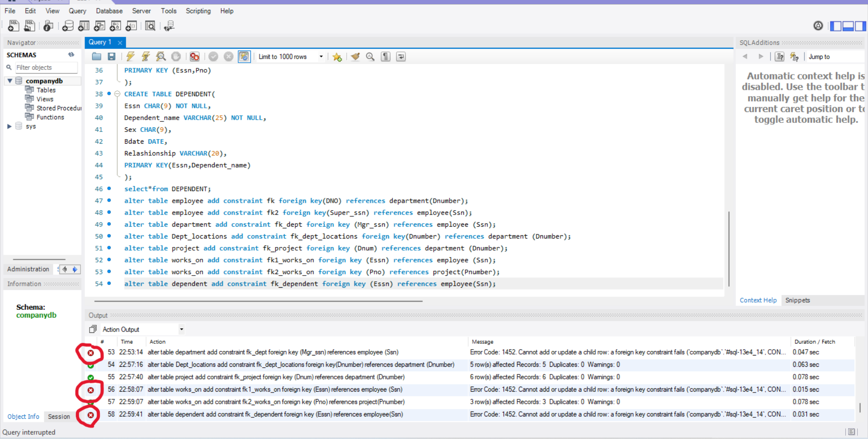Reconnect to DBMS icon
This screenshot has width=868, height=439.
(169, 26)
